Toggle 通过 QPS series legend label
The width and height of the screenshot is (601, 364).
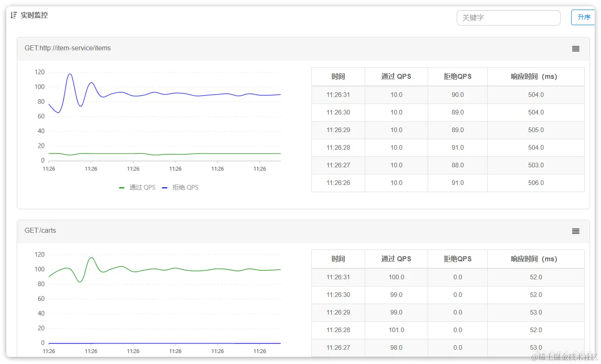coord(142,187)
